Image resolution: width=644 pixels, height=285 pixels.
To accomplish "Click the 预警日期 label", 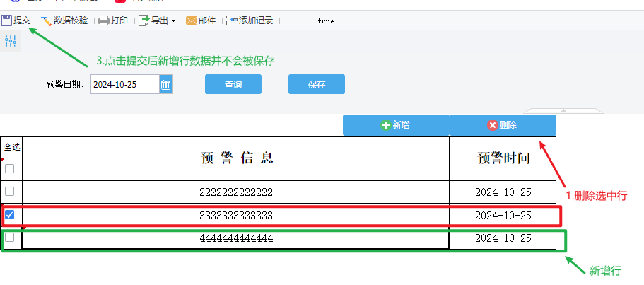I will 65,85.
